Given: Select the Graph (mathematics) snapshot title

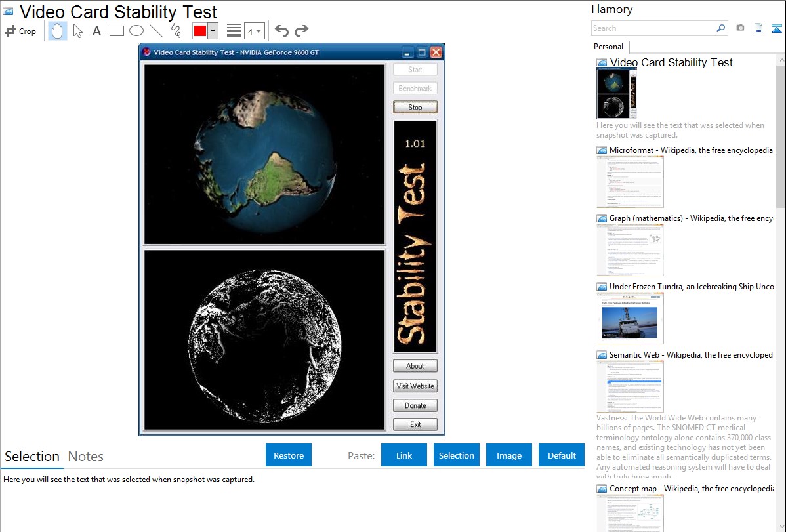Looking at the screenshot, I should pos(691,218).
